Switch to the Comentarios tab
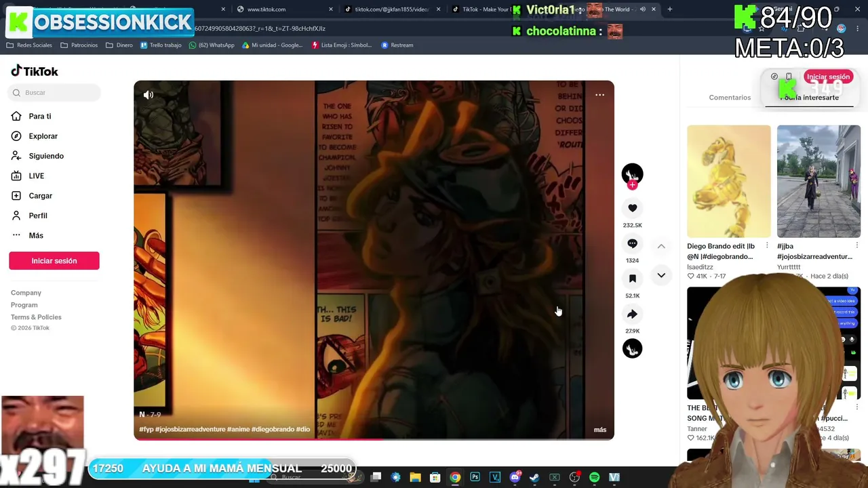The width and height of the screenshot is (868, 488). coord(730,98)
